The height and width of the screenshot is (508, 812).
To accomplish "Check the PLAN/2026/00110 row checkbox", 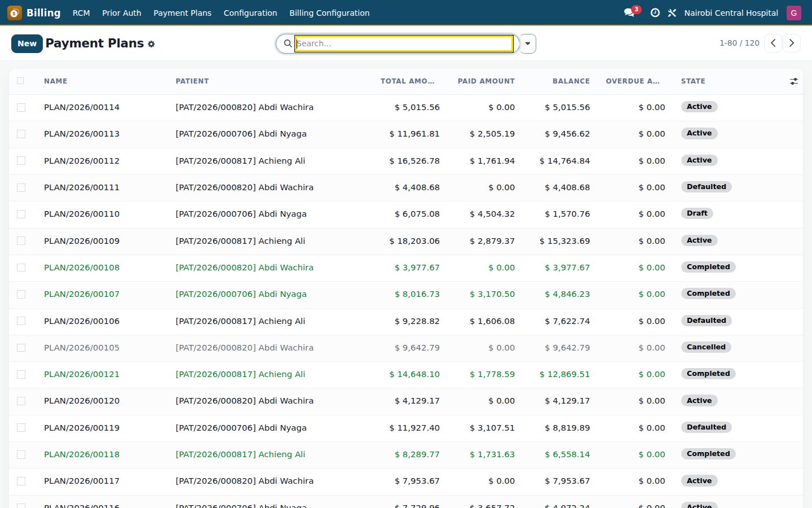I will click(x=21, y=214).
